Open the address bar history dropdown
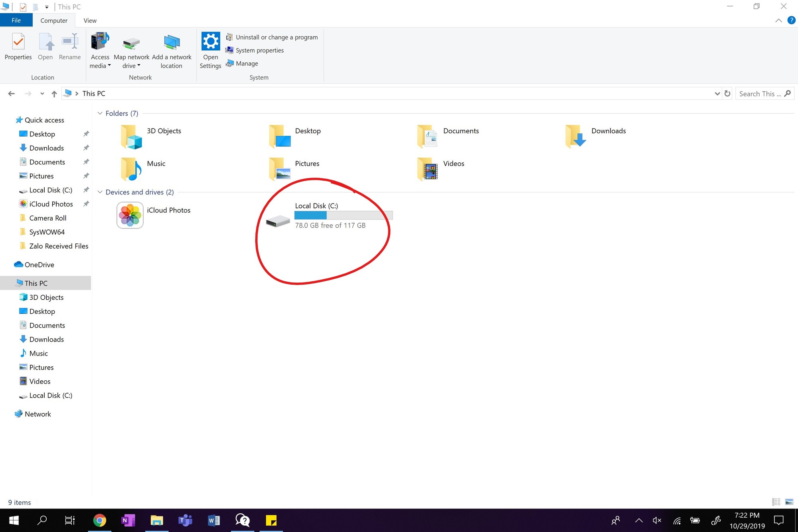Viewport: 798px width, 532px height. click(717, 94)
